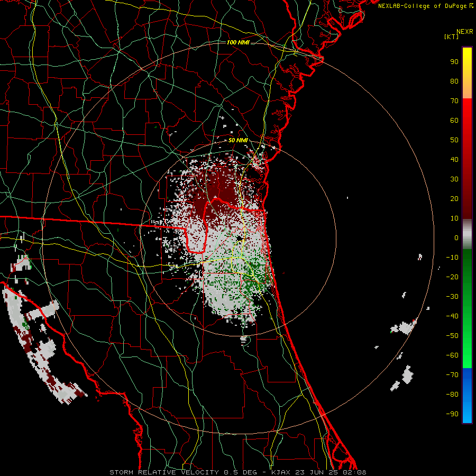
Task: Click the -70 value on velocity scale
Action: pyautogui.click(x=452, y=375)
